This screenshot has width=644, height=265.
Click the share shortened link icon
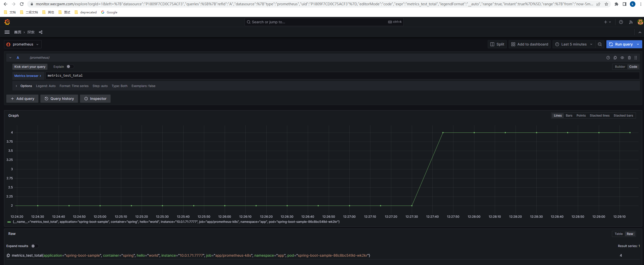click(41, 32)
